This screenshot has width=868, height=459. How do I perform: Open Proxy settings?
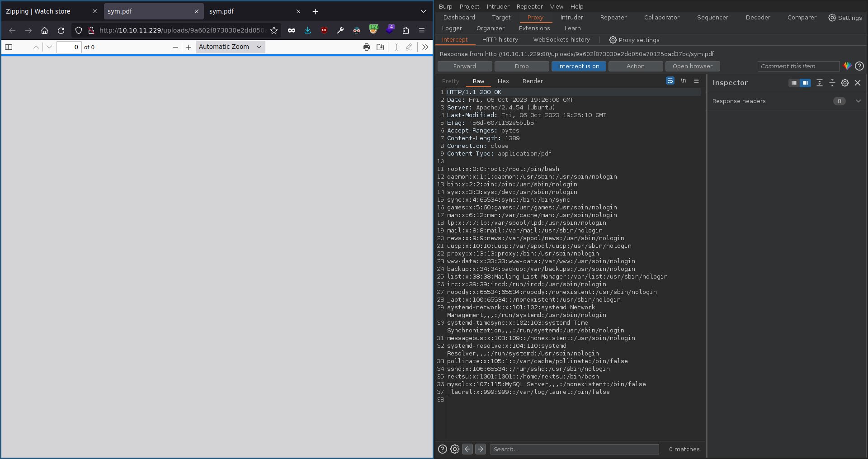point(634,40)
